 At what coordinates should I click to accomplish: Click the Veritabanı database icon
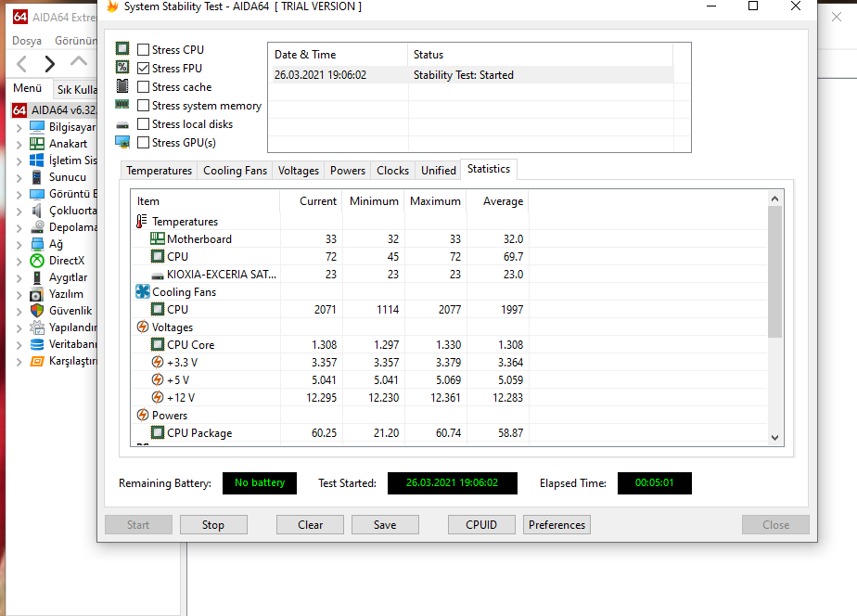pyautogui.click(x=36, y=344)
